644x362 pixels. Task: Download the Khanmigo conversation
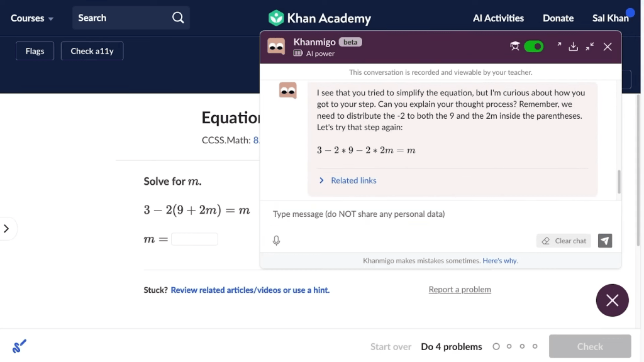[573, 47]
